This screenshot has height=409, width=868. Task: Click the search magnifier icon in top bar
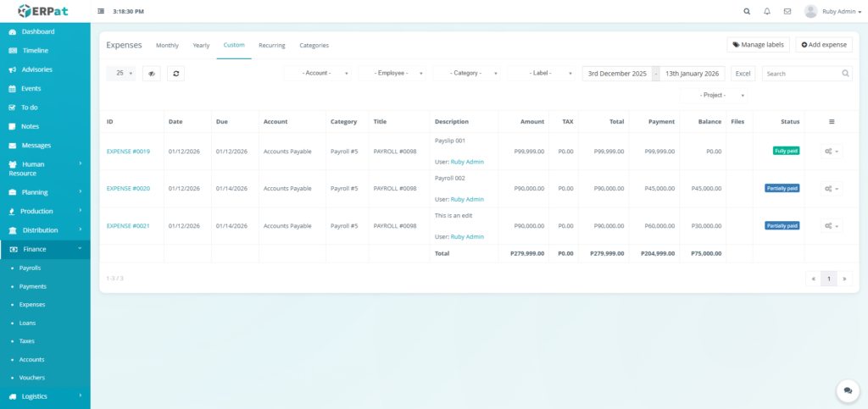coord(747,12)
